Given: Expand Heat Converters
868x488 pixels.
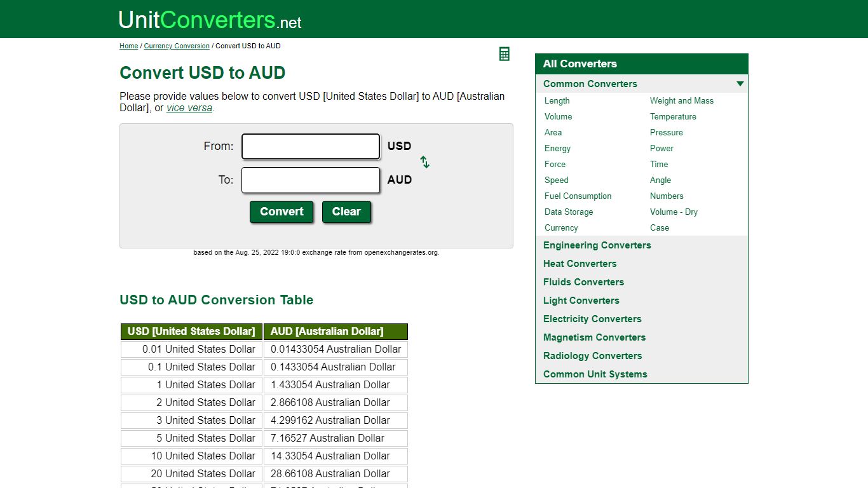Looking at the screenshot, I should coord(580,264).
